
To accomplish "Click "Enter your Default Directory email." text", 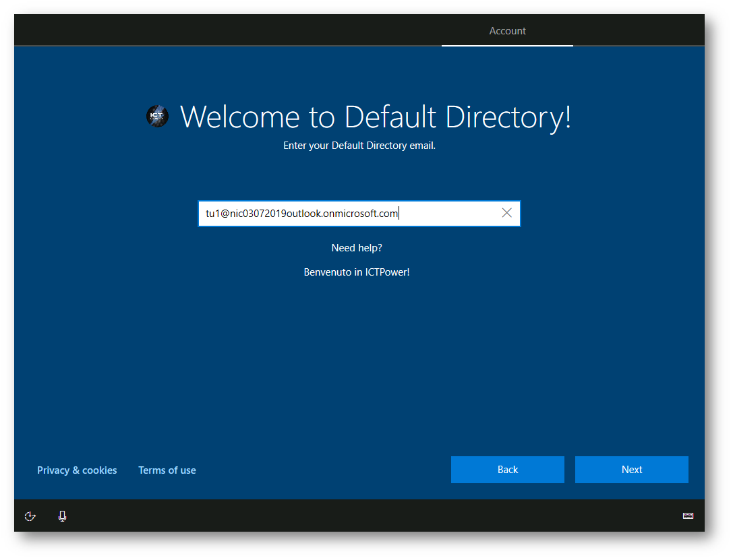I will click(x=359, y=146).
